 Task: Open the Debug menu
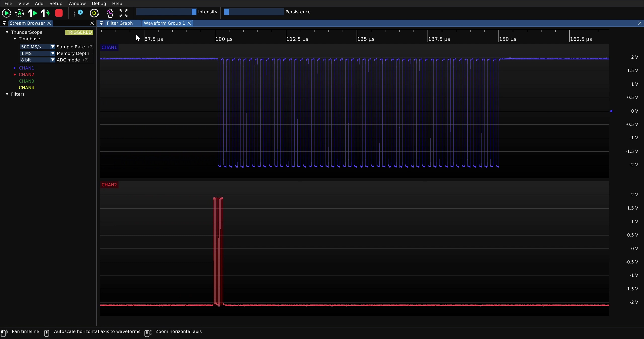(x=99, y=4)
